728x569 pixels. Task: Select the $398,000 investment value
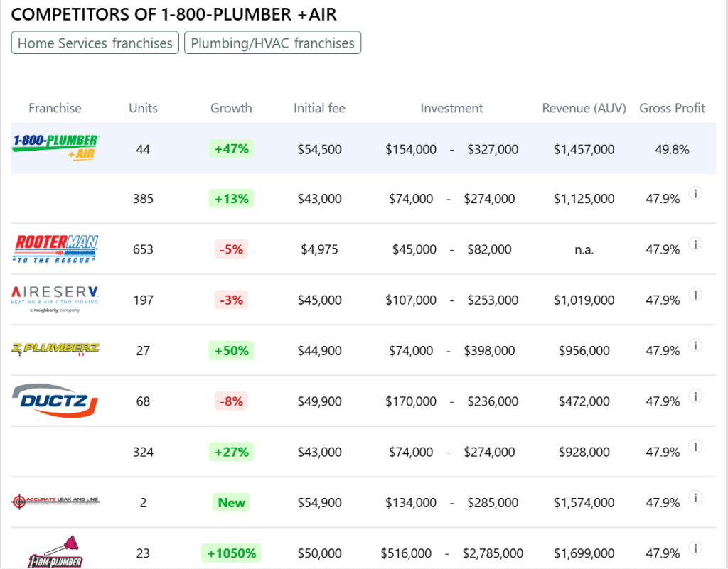489,351
